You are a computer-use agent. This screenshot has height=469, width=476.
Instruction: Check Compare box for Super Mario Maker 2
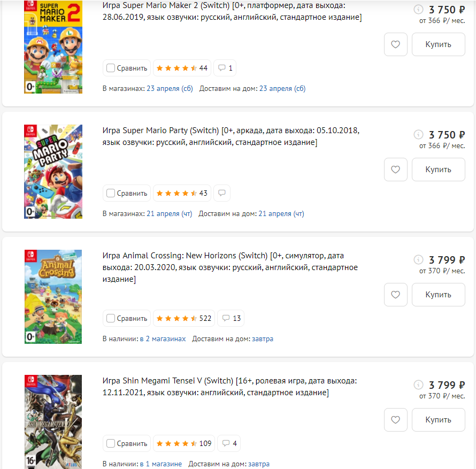coord(111,68)
